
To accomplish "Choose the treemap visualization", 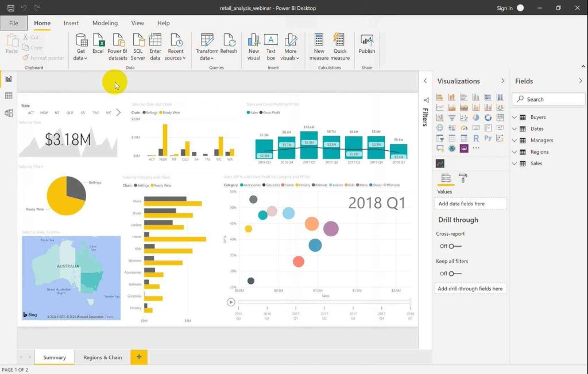I will (500, 118).
